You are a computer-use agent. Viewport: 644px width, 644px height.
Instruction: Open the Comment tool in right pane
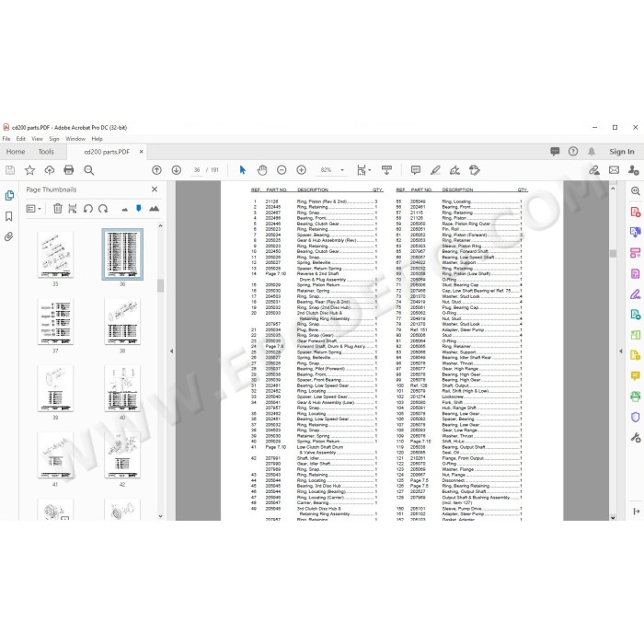click(x=635, y=375)
